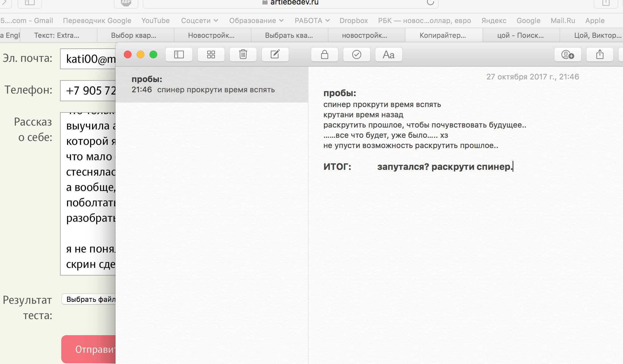Create a new note
Image resolution: width=623 pixels, height=364 pixels.
(x=275, y=55)
